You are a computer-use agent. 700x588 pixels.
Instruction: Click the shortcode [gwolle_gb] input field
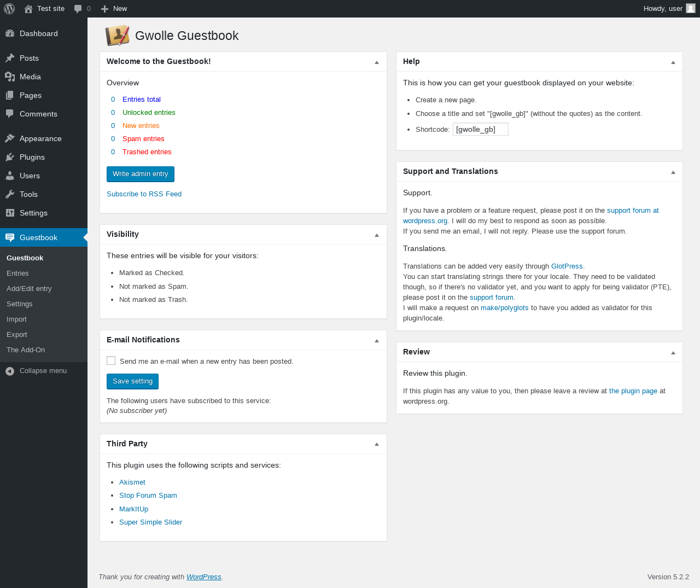[481, 129]
